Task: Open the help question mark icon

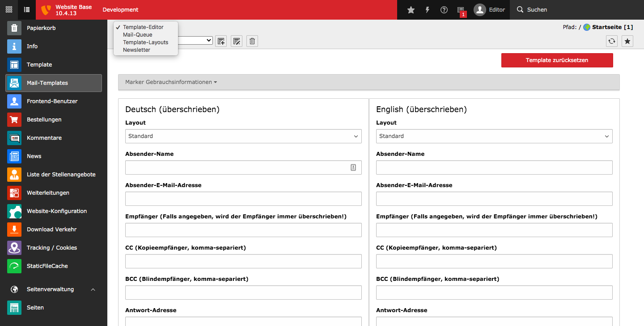Action: pos(444,10)
